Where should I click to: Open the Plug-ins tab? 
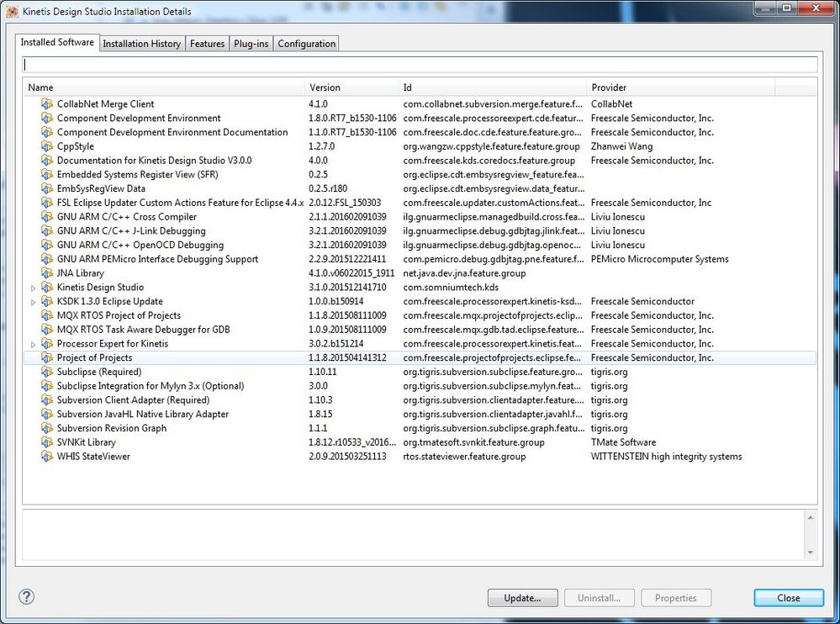(x=251, y=44)
